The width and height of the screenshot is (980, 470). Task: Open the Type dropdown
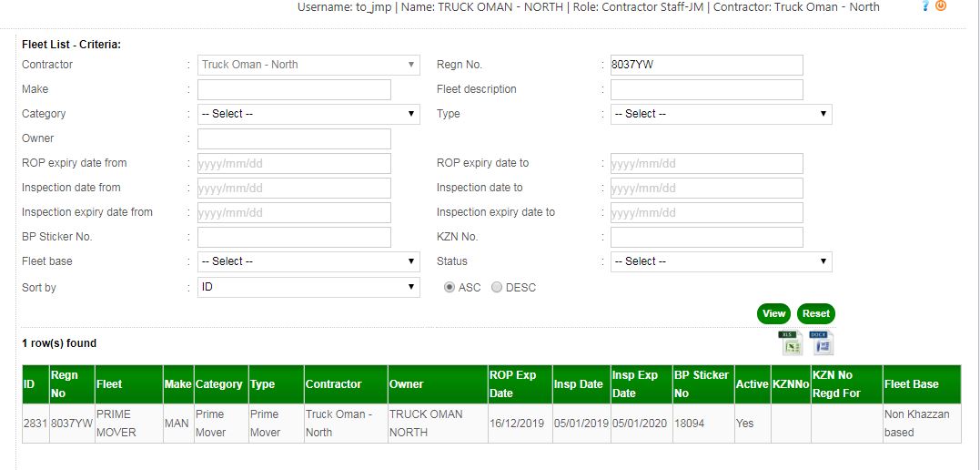(x=721, y=114)
